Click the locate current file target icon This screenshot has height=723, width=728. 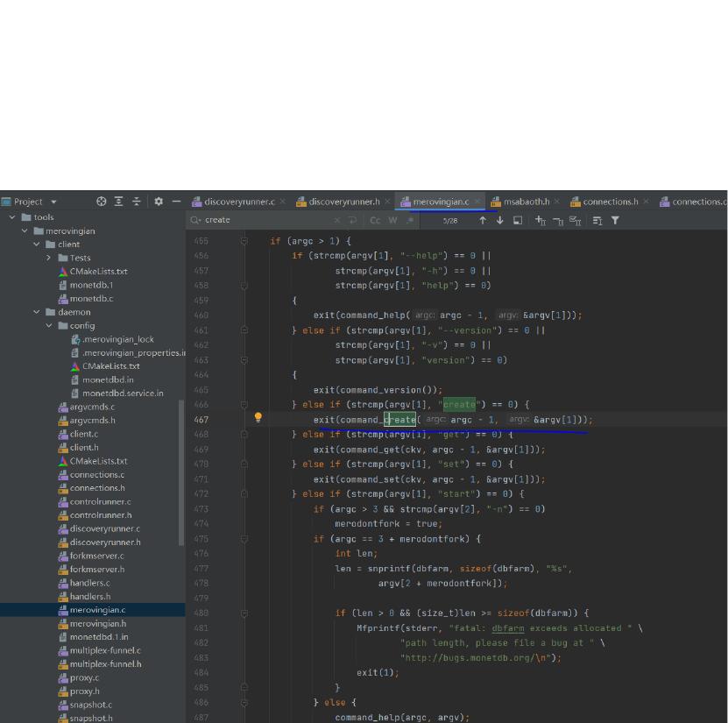[x=102, y=202]
